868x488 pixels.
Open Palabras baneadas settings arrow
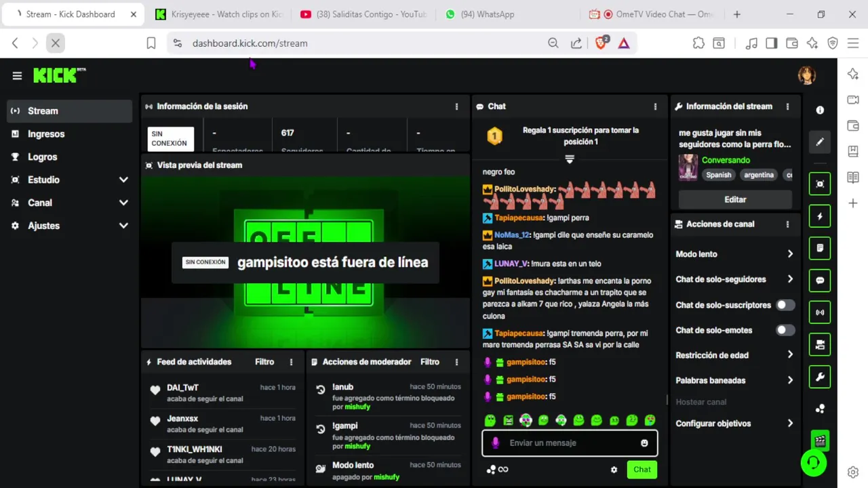[x=790, y=380]
